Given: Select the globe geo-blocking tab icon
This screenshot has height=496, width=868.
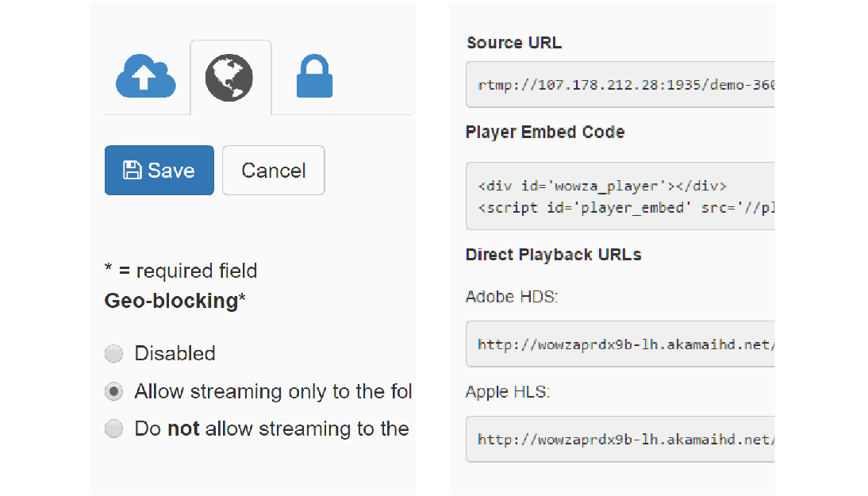Looking at the screenshot, I should click(229, 77).
